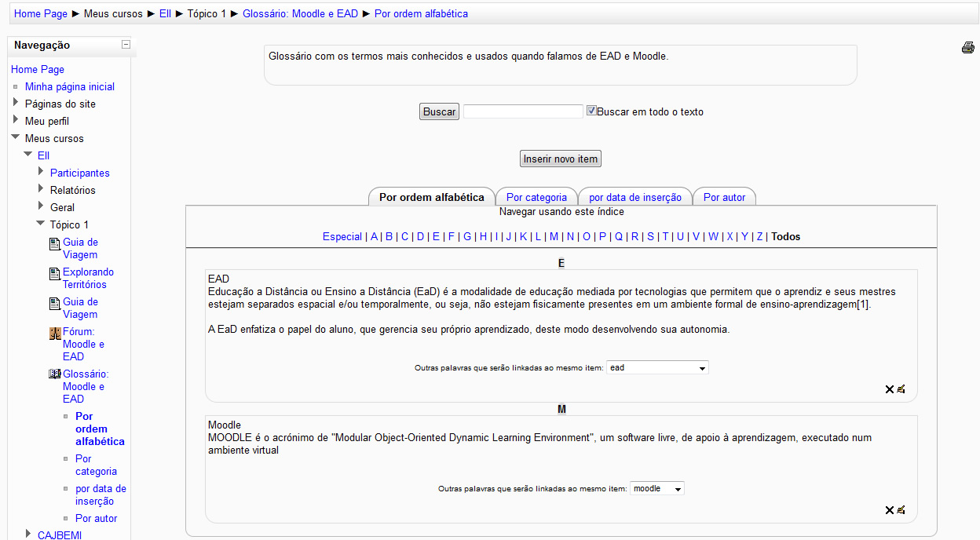Open the CAJBEMI course link
Image resolution: width=980 pixels, height=540 pixels.
[x=60, y=535]
